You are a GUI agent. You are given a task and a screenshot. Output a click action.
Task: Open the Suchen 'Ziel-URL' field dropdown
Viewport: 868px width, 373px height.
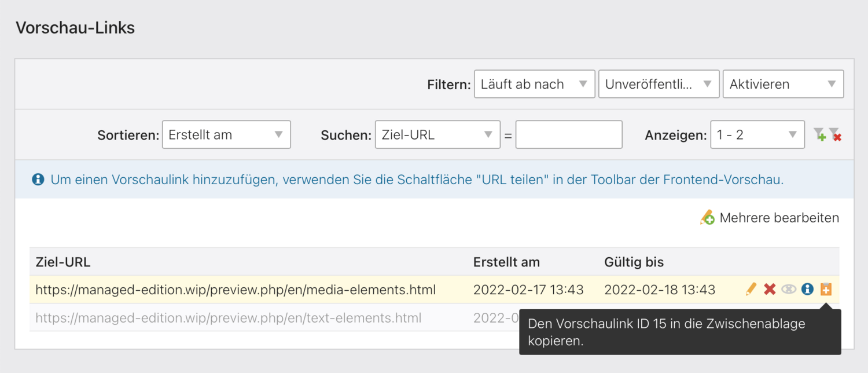[x=437, y=135]
